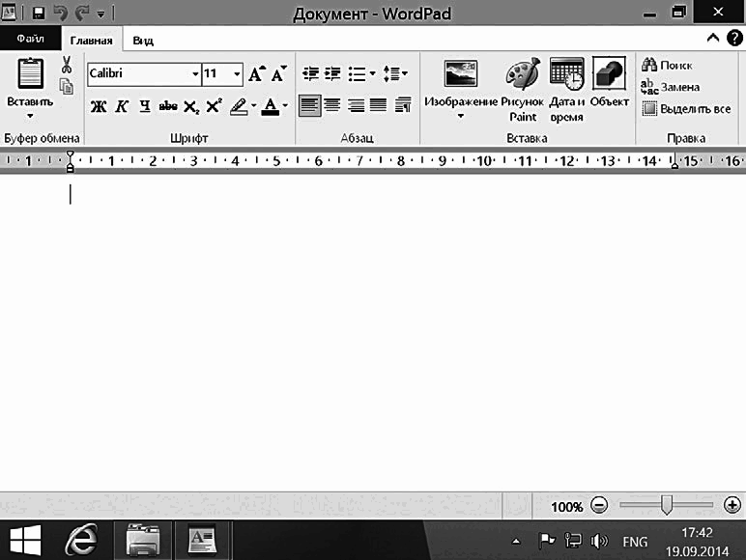Start a bulleted list
The height and width of the screenshot is (560, 746).
point(357,74)
